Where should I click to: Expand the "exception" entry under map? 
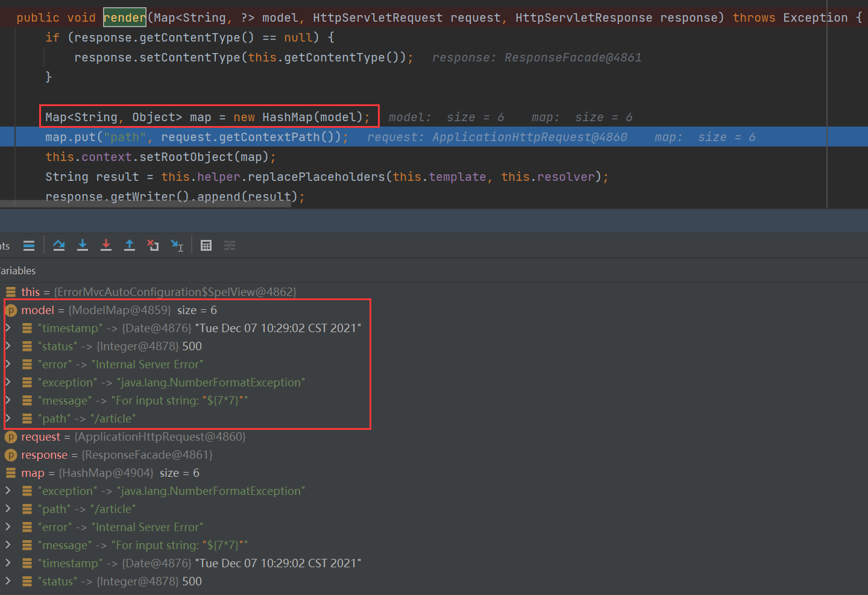tap(8, 491)
